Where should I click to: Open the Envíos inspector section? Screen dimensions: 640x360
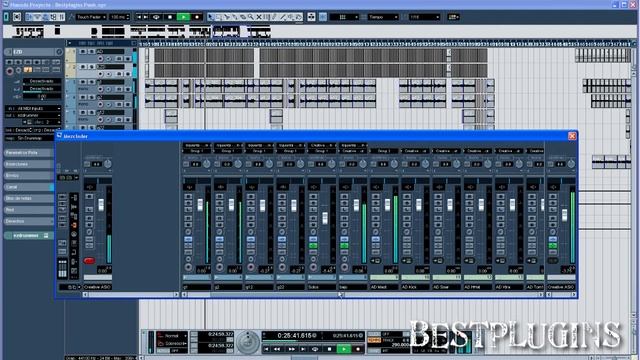click(29, 176)
